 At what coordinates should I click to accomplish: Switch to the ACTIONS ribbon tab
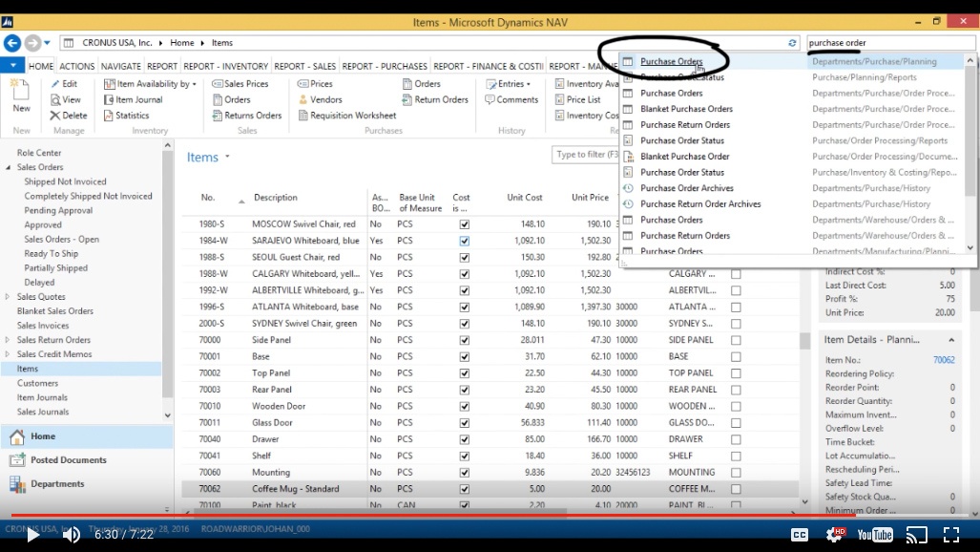point(77,66)
